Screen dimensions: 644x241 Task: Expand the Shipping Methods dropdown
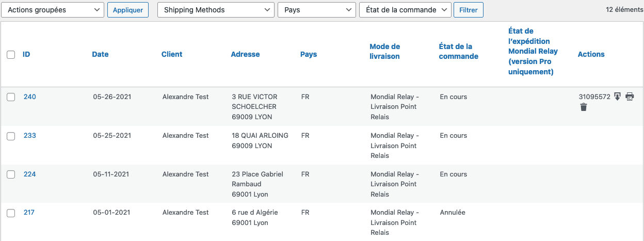tap(216, 10)
